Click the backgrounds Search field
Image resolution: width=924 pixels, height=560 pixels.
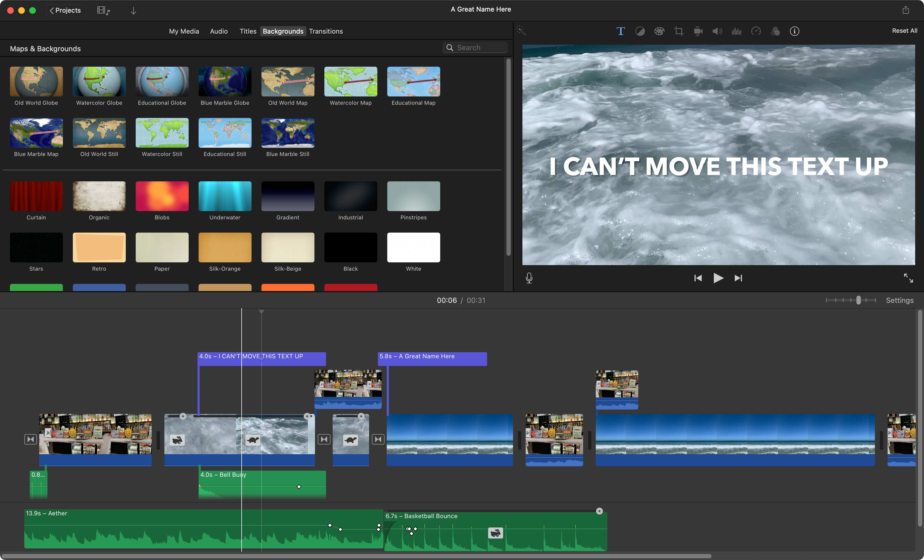point(475,48)
